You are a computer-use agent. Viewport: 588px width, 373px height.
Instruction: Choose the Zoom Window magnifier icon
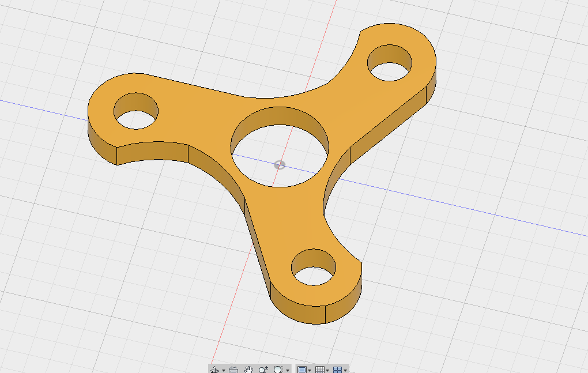coord(278,370)
